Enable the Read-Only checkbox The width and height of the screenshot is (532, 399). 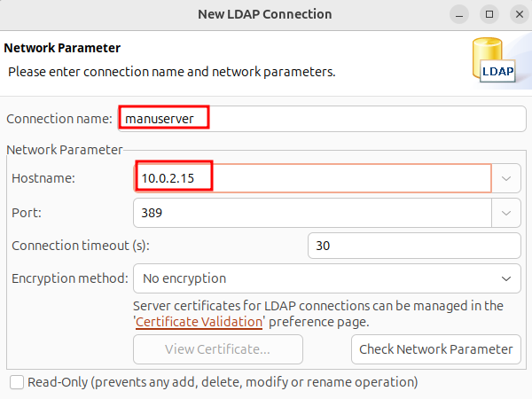[17, 382]
